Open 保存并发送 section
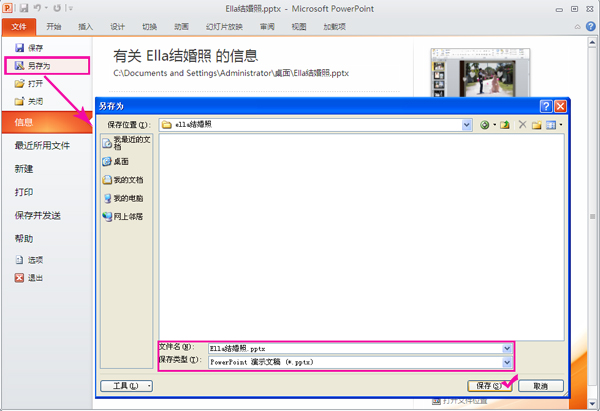This screenshot has width=600, height=411. pyautogui.click(x=38, y=215)
